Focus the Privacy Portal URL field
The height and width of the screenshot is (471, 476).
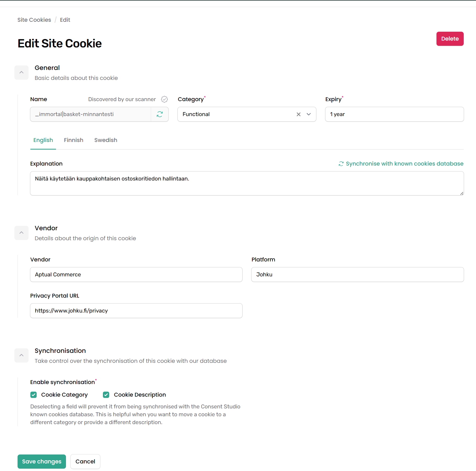136,311
